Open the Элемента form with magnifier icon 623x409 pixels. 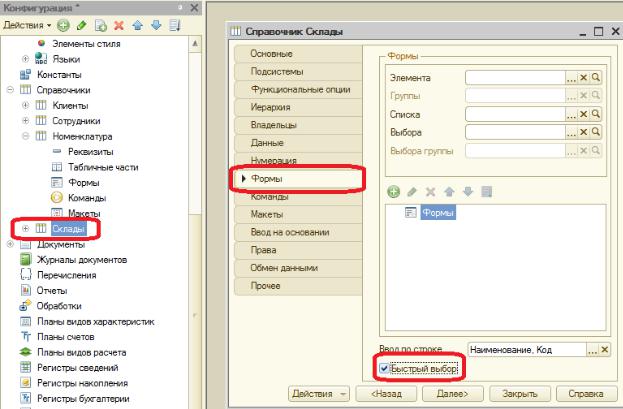point(596,78)
